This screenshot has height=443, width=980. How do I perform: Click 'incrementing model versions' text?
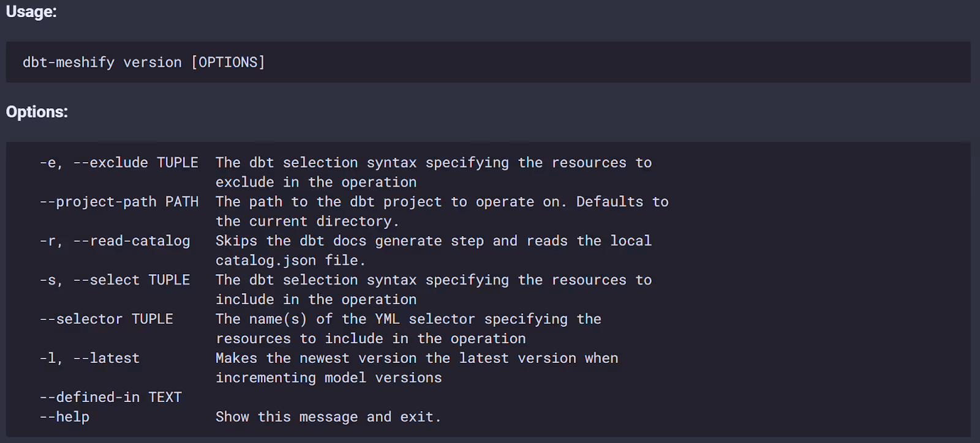(x=328, y=378)
